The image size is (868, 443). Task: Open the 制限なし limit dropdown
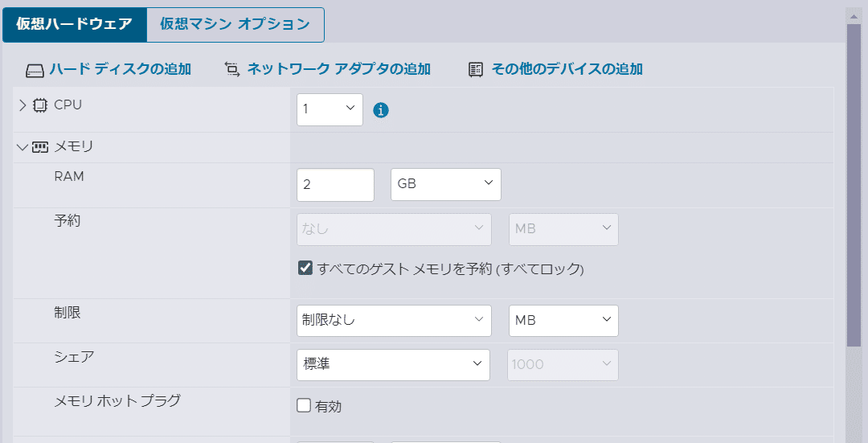[394, 321]
